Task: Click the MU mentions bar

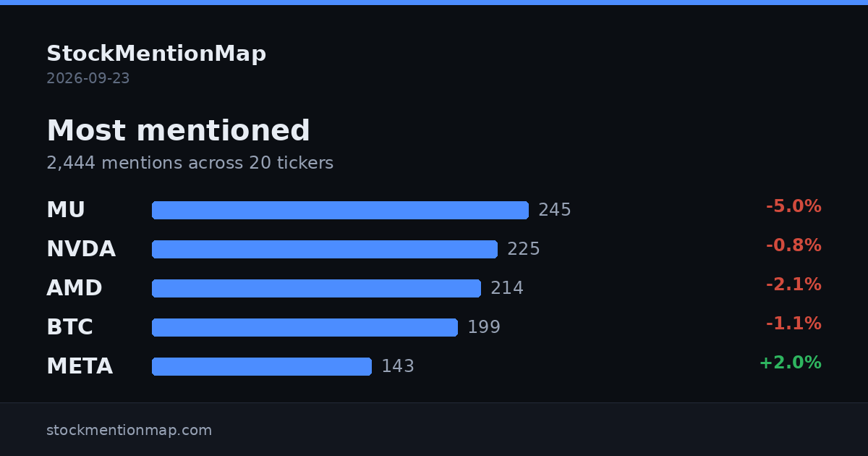Action: pos(340,210)
